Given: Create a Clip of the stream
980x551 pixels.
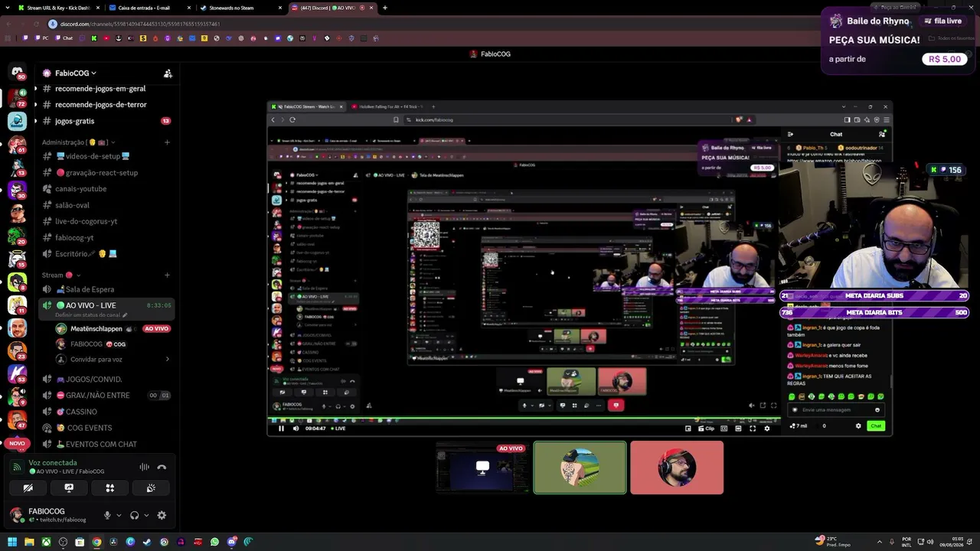Looking at the screenshot, I should (706, 429).
